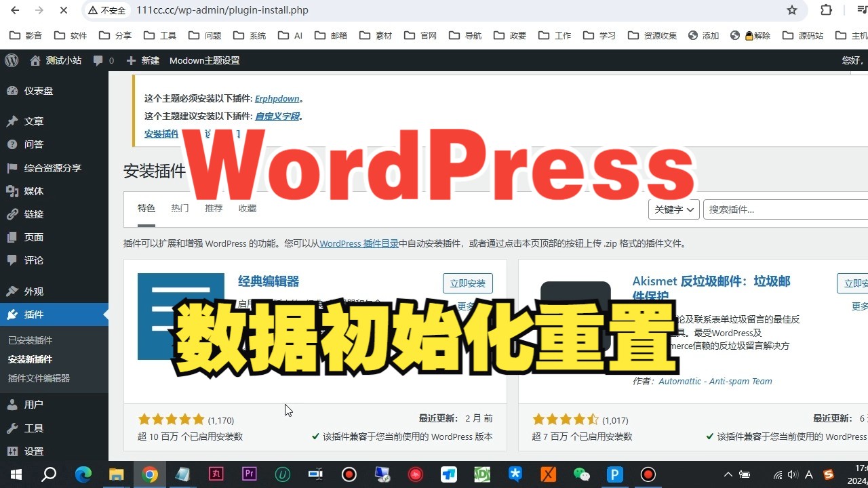The width and height of the screenshot is (868, 488).
Task: Open the 关键字 search filter dropdown
Action: click(x=673, y=209)
